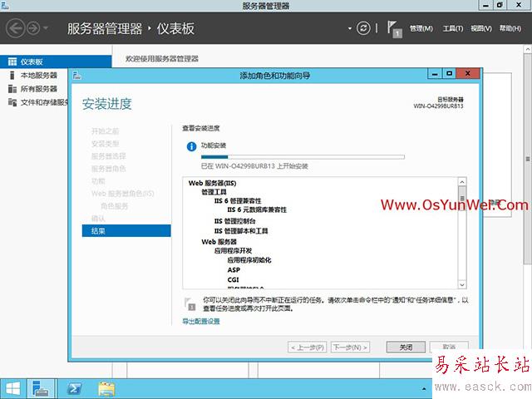Click the notification flag icon beside the hint
Screen dimensions: 532x399
point(190,304)
